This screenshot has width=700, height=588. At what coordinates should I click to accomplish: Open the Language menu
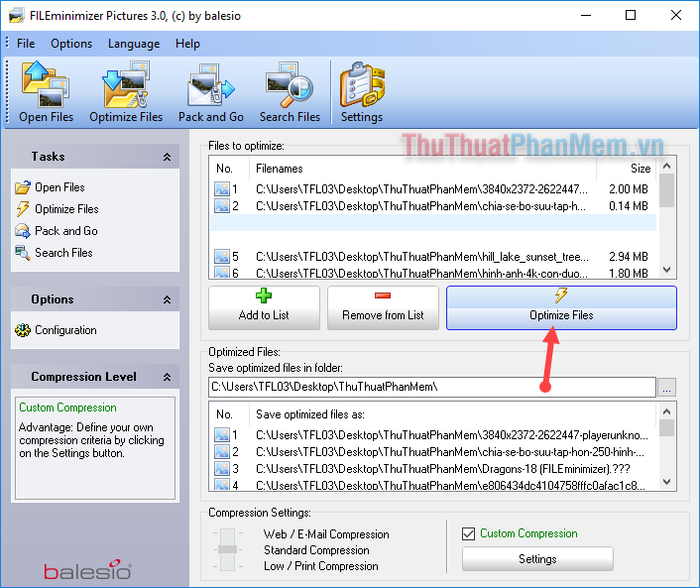tap(133, 44)
